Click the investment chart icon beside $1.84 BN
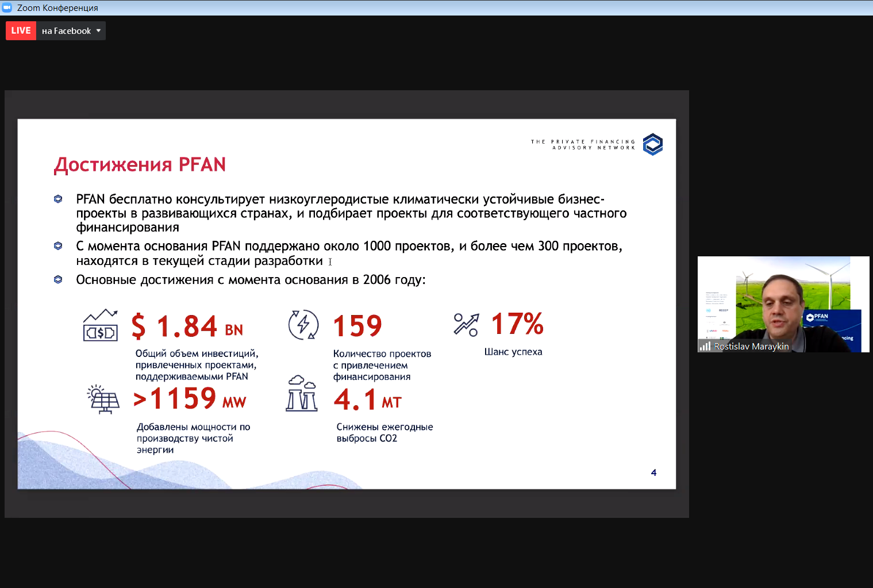The height and width of the screenshot is (588, 873). [x=101, y=325]
